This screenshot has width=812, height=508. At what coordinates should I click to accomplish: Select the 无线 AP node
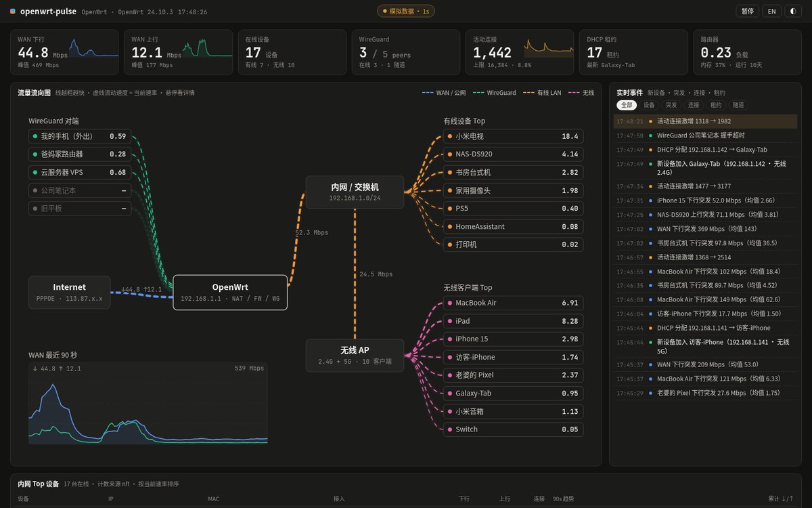pyautogui.click(x=355, y=356)
